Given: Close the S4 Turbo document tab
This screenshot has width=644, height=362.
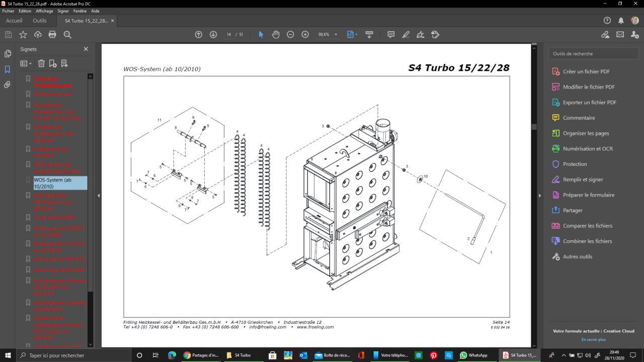Looking at the screenshot, I should 112,21.
